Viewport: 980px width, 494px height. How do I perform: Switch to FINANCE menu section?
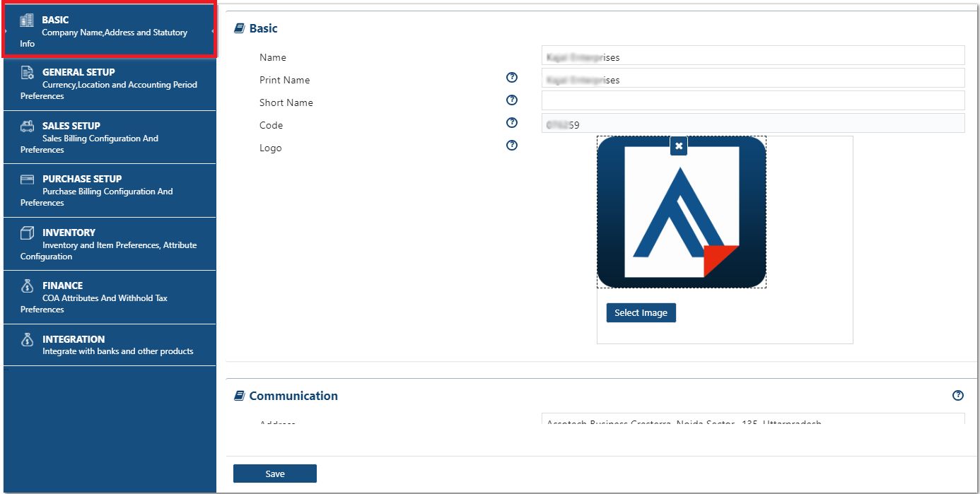pos(110,297)
